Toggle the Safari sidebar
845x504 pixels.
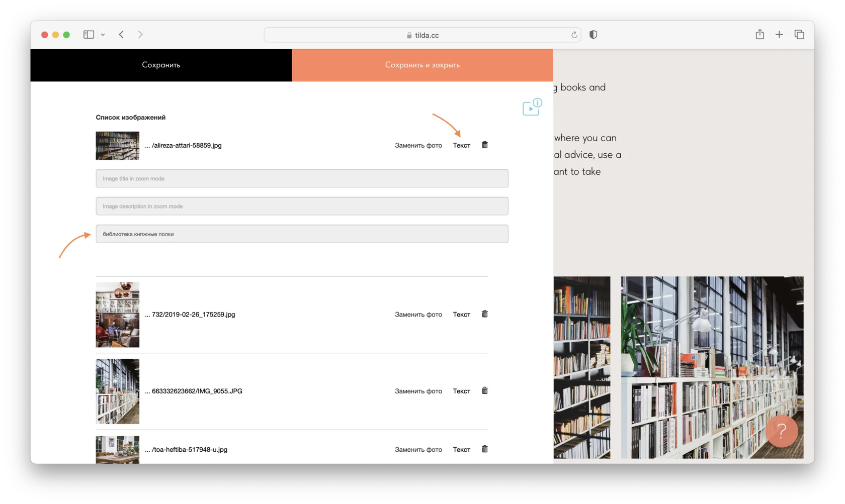pyautogui.click(x=89, y=35)
